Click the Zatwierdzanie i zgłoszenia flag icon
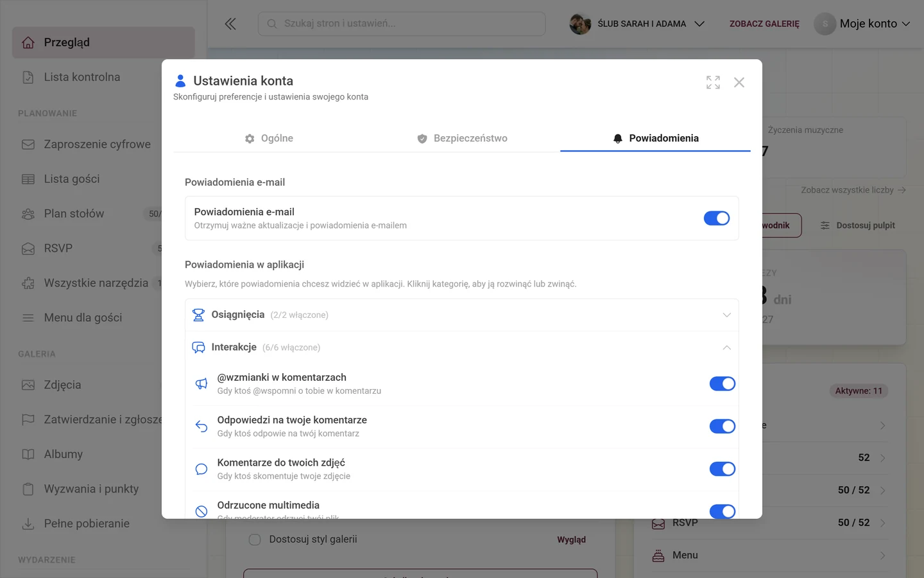The image size is (924, 578). pyautogui.click(x=28, y=420)
